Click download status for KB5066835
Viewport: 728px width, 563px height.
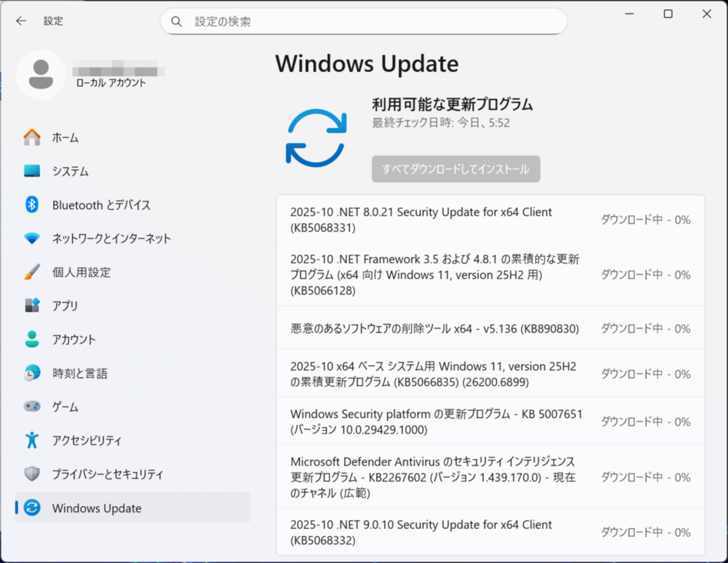point(646,374)
